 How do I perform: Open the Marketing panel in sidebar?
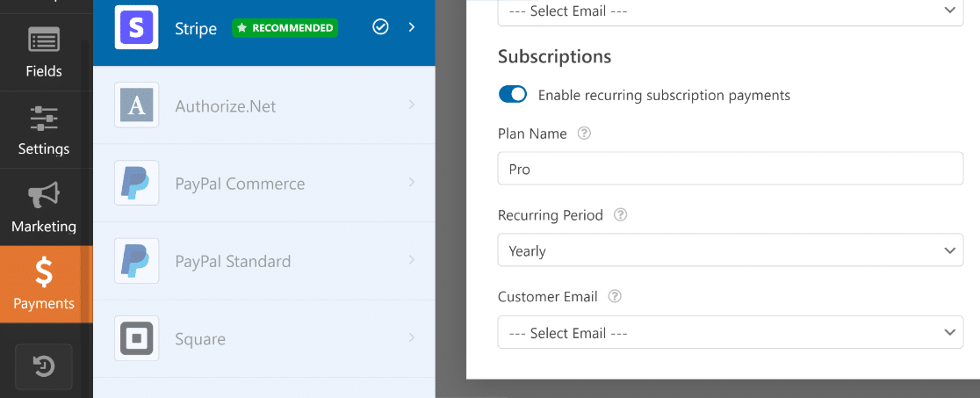pos(44,207)
